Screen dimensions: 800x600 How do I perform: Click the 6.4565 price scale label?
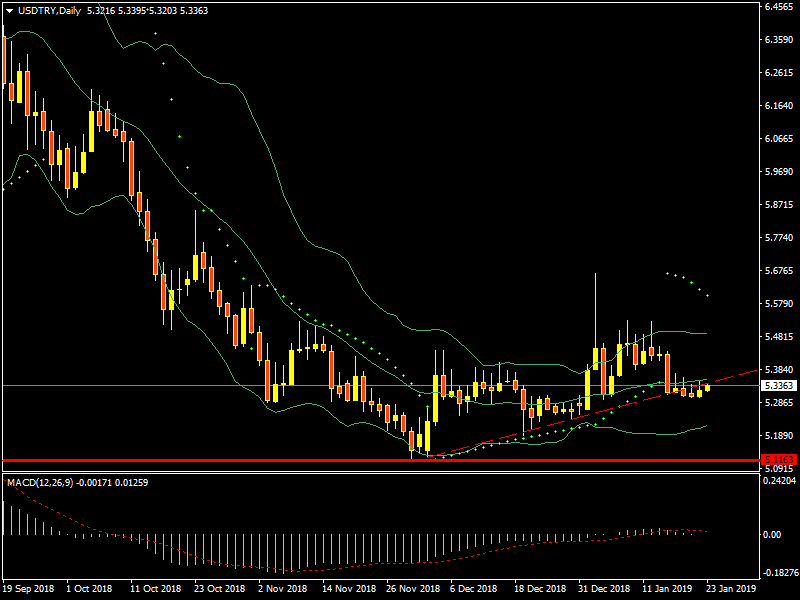click(779, 7)
